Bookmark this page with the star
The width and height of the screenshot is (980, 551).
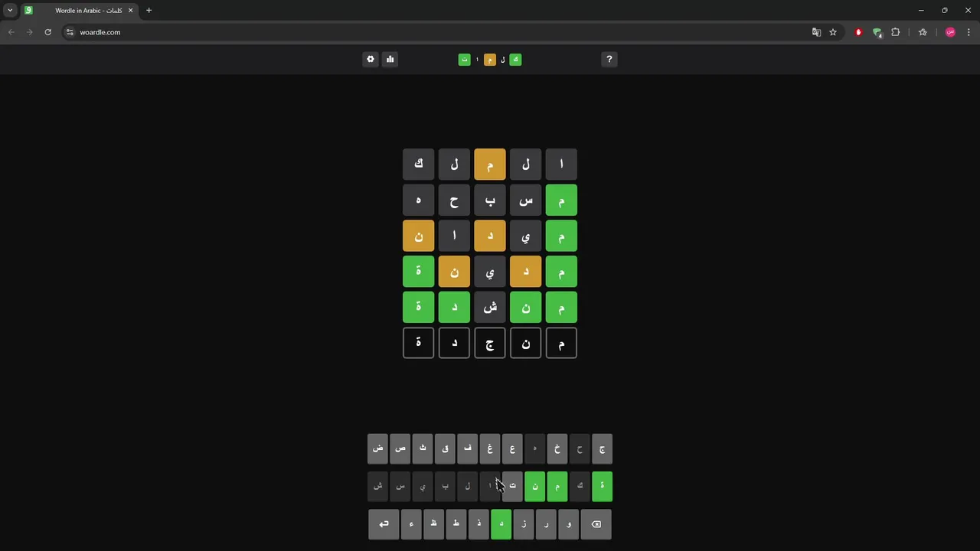point(833,32)
